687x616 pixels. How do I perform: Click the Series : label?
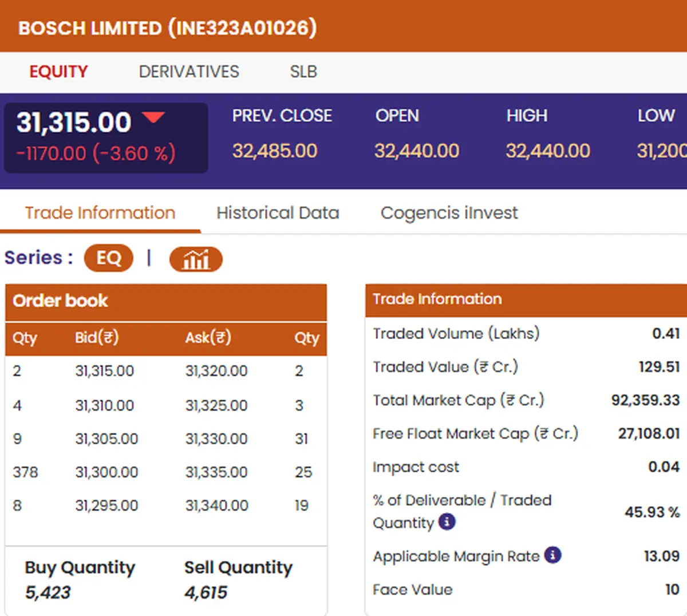(39, 258)
